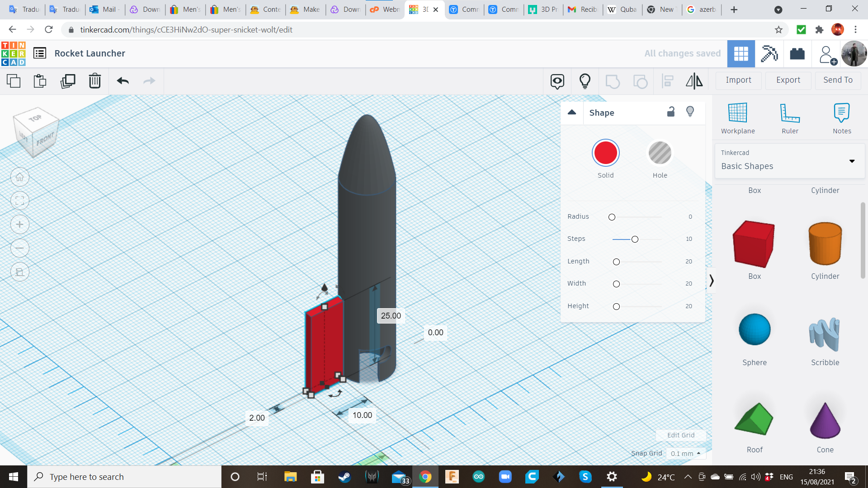Toggle the shape lock icon

coord(671,112)
